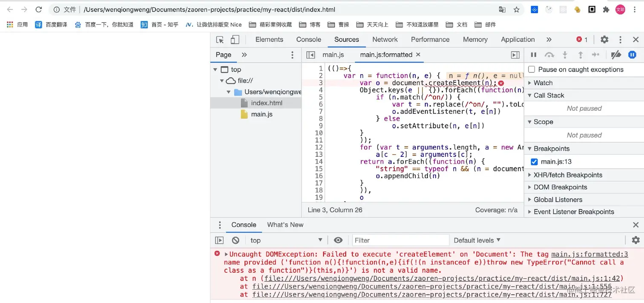
Task: Toggle the device toolbar icon
Action: pos(235,40)
